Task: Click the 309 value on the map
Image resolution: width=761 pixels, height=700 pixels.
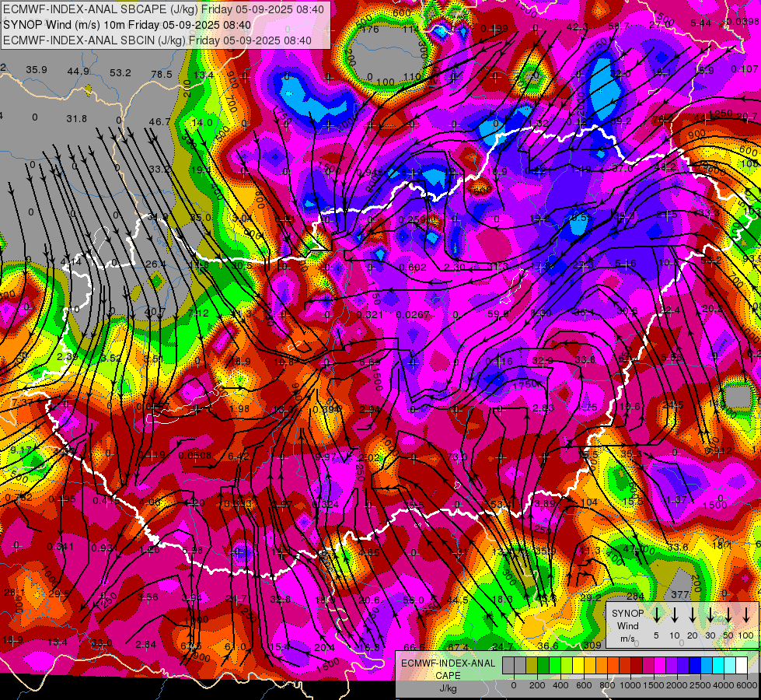Action: point(592,645)
